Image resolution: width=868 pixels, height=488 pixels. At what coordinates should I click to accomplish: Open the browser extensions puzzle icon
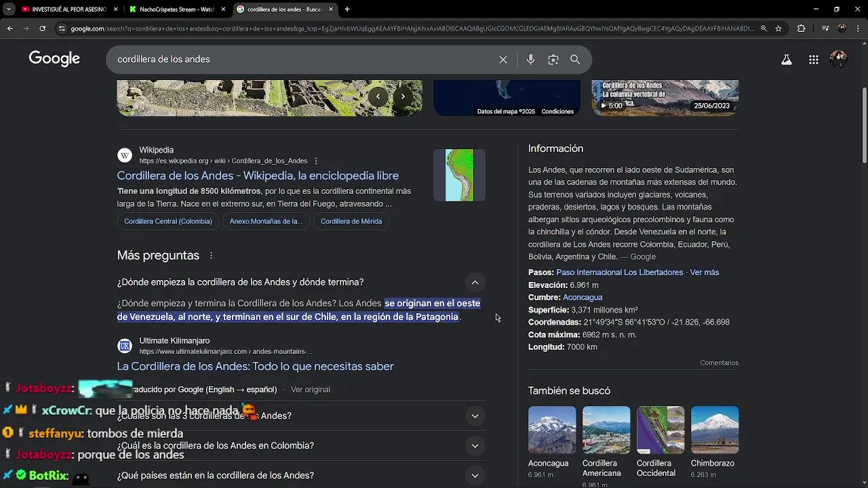click(x=802, y=28)
